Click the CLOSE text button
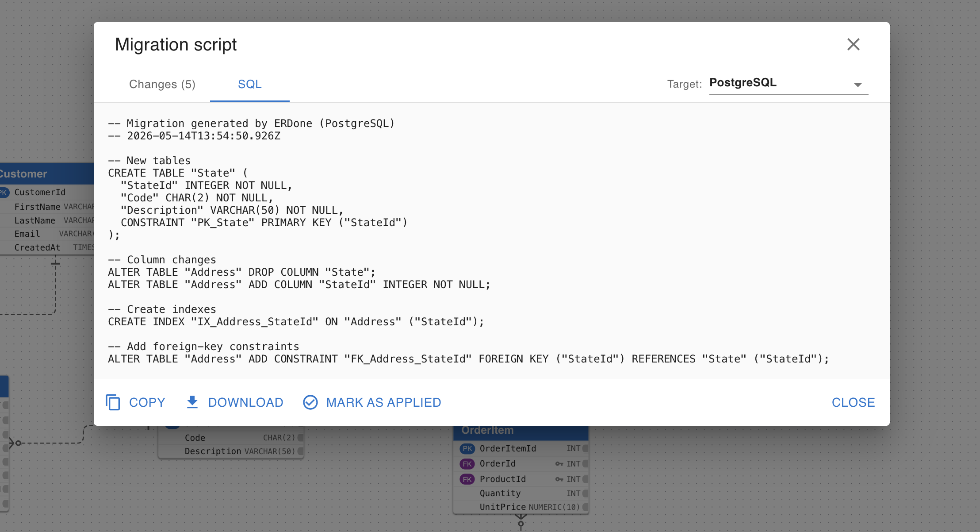The image size is (980, 532). (x=853, y=402)
